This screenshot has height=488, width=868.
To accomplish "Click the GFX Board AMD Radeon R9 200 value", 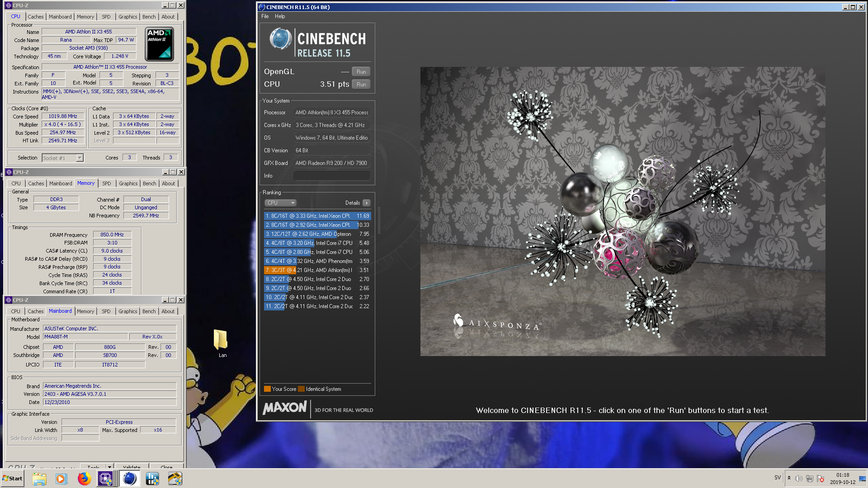I will coord(332,163).
